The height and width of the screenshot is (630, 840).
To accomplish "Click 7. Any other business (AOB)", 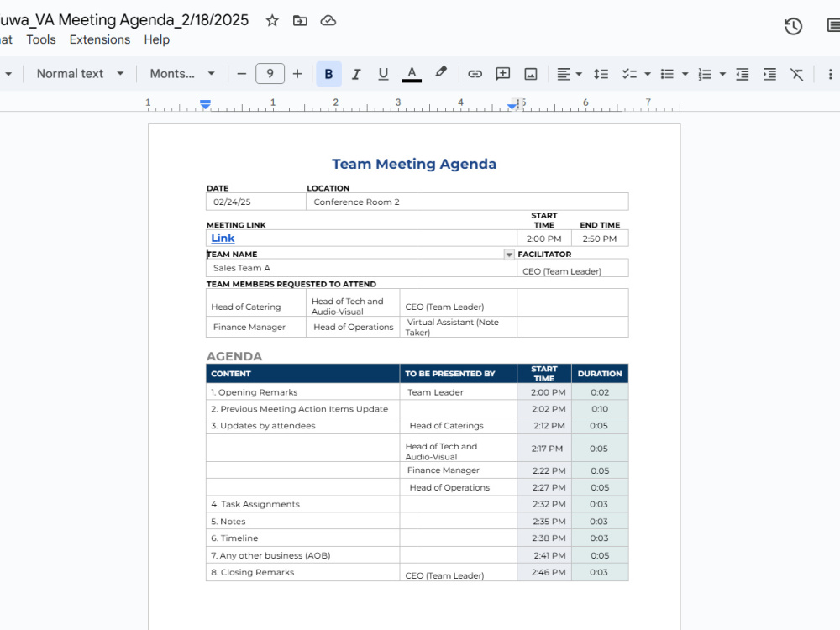I will [x=270, y=555].
